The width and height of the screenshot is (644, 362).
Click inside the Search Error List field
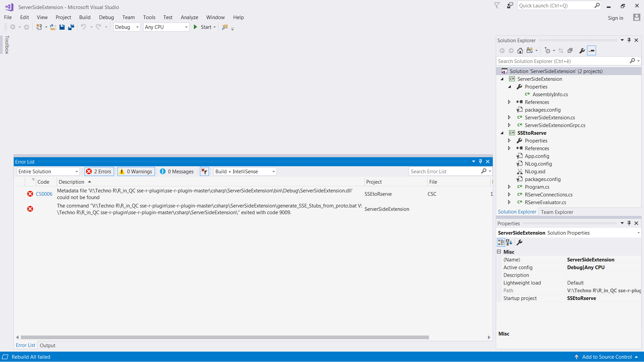pyautogui.click(x=443, y=171)
